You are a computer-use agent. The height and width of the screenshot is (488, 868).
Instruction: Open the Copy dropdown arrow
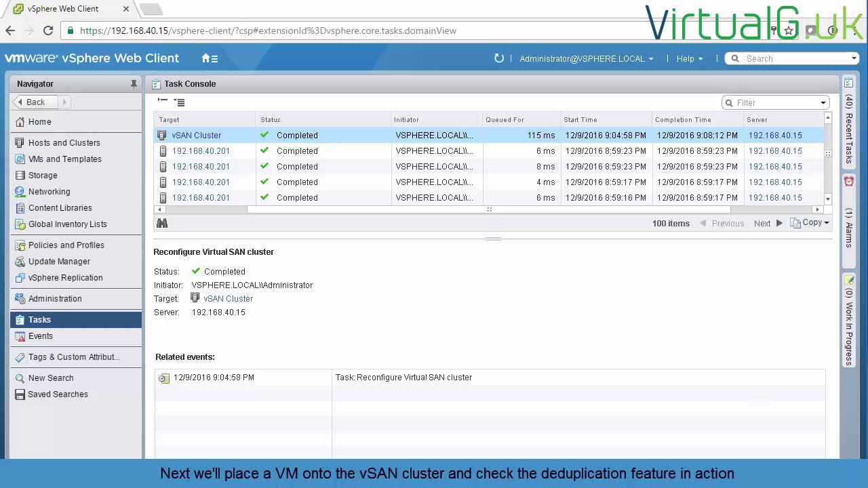[827, 223]
